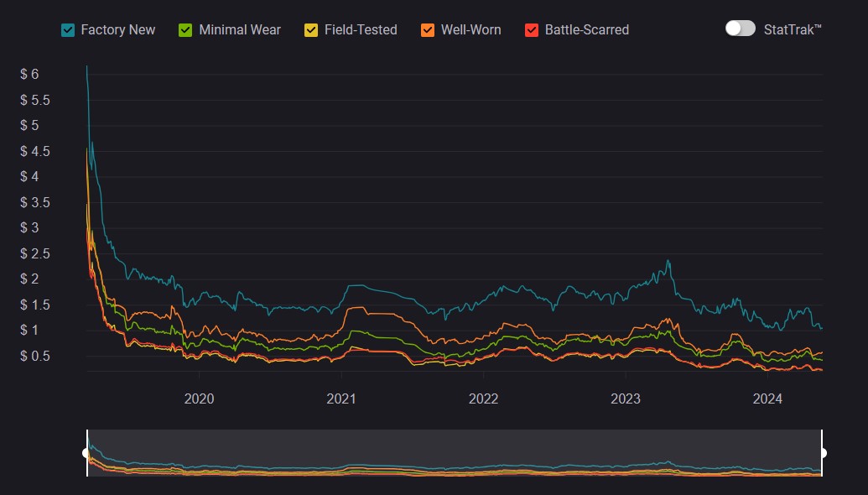The image size is (868, 495).
Task: Select the 2021 year marker
Action: pyautogui.click(x=341, y=399)
